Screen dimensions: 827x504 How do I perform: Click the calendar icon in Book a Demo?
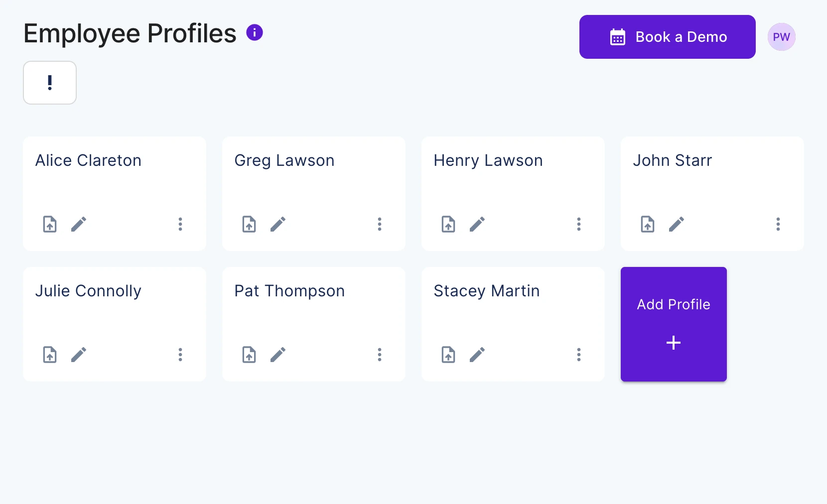pos(618,37)
